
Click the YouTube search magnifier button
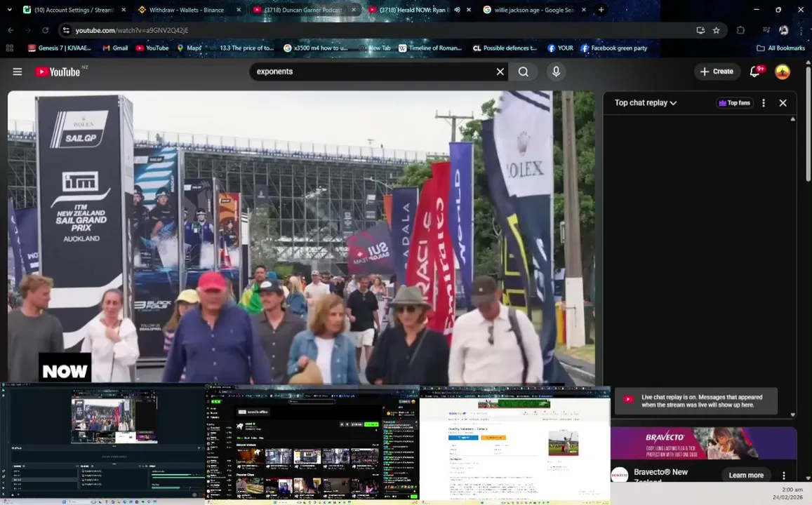coord(523,72)
